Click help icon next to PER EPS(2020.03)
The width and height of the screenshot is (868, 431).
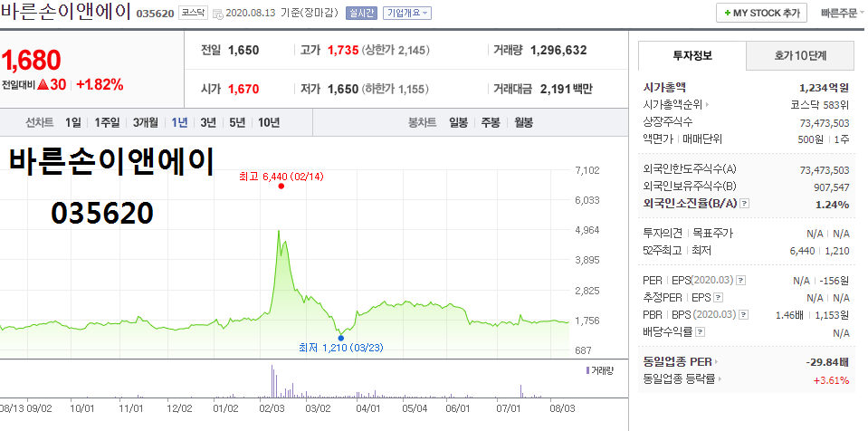(x=741, y=281)
